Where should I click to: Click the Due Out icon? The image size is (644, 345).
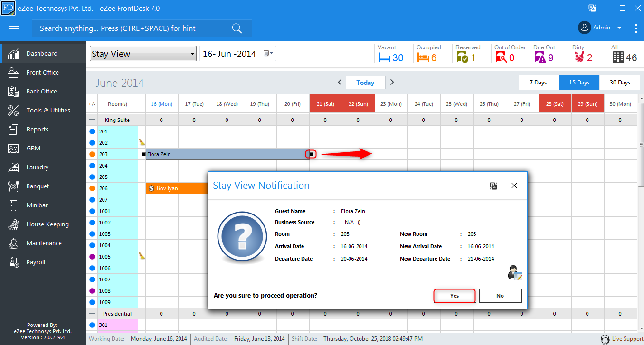point(540,57)
